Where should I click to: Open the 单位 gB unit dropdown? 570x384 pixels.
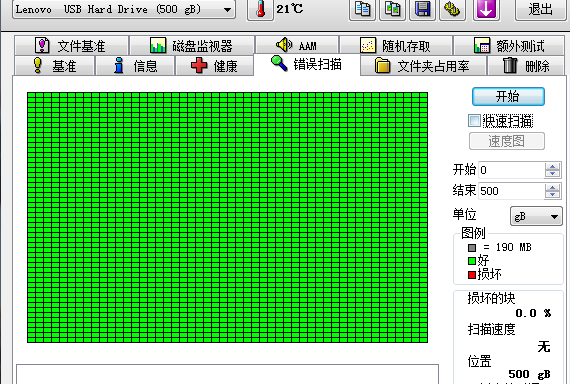[536, 216]
